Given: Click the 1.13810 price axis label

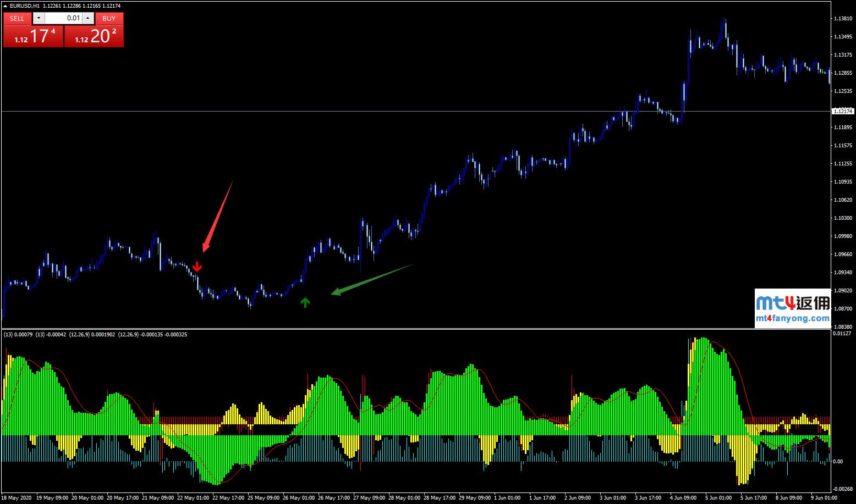Looking at the screenshot, I should click(843, 19).
